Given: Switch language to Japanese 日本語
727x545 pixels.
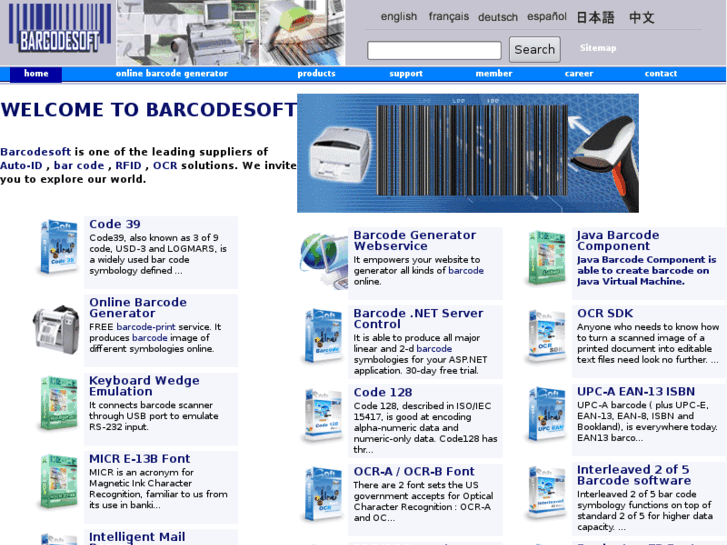Looking at the screenshot, I should point(595,18).
